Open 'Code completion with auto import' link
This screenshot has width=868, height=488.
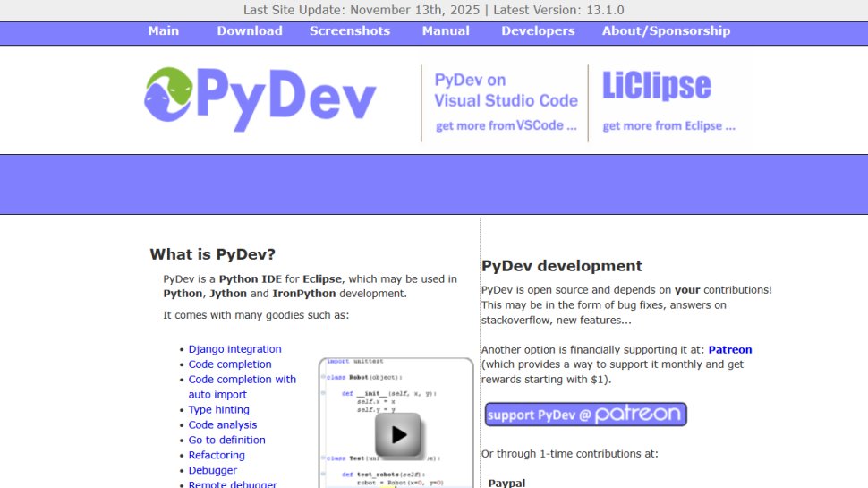242,387
